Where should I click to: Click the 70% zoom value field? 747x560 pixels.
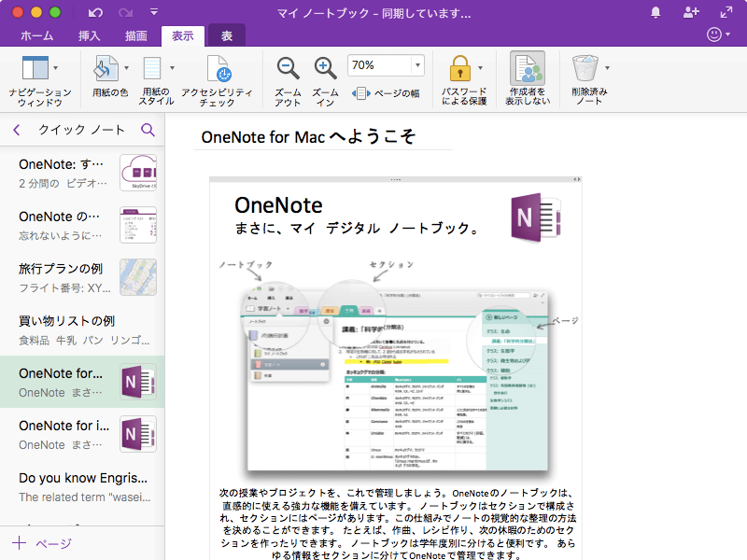click(x=380, y=65)
